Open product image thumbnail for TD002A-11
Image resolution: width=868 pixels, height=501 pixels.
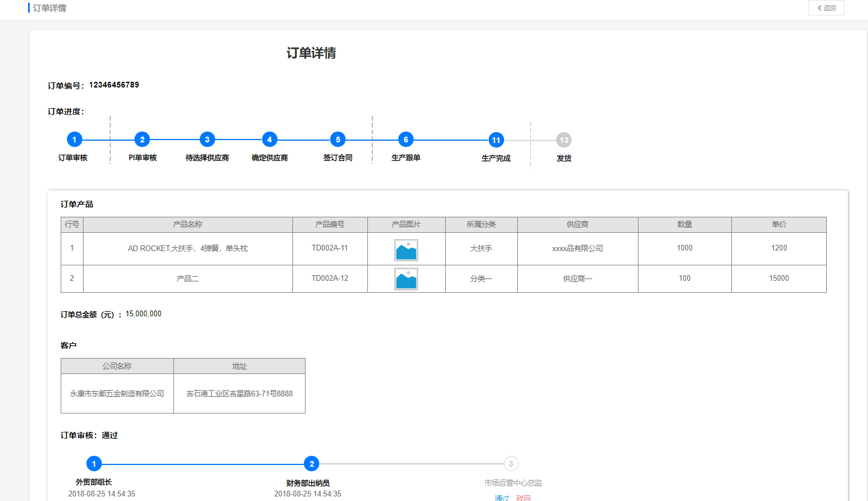406,250
